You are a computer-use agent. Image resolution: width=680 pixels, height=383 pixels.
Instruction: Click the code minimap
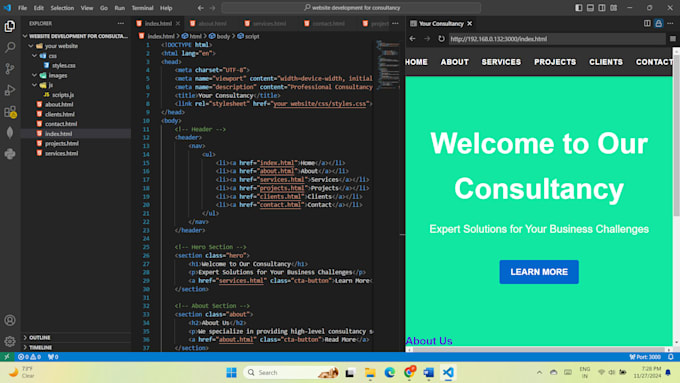click(x=388, y=65)
